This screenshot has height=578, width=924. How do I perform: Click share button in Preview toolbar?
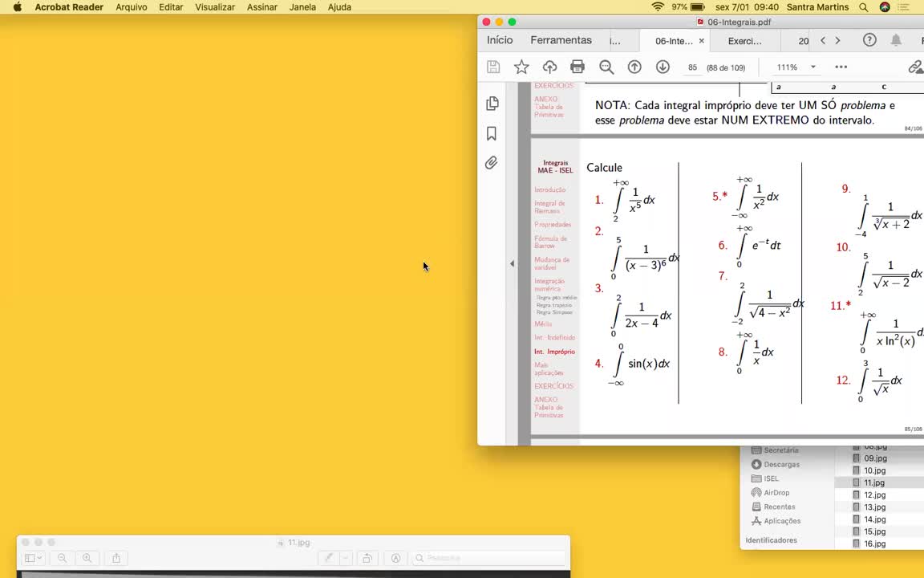coord(116,558)
